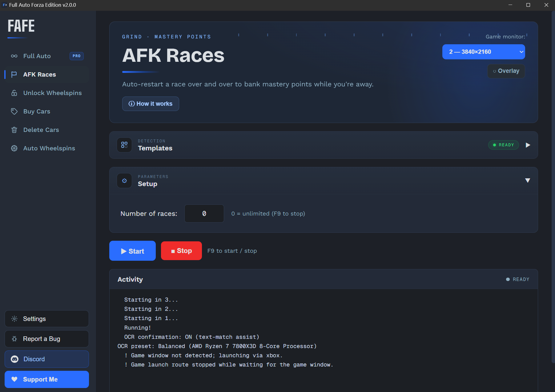Toggle the Overlay switch
The image size is (555, 392).
(506, 71)
